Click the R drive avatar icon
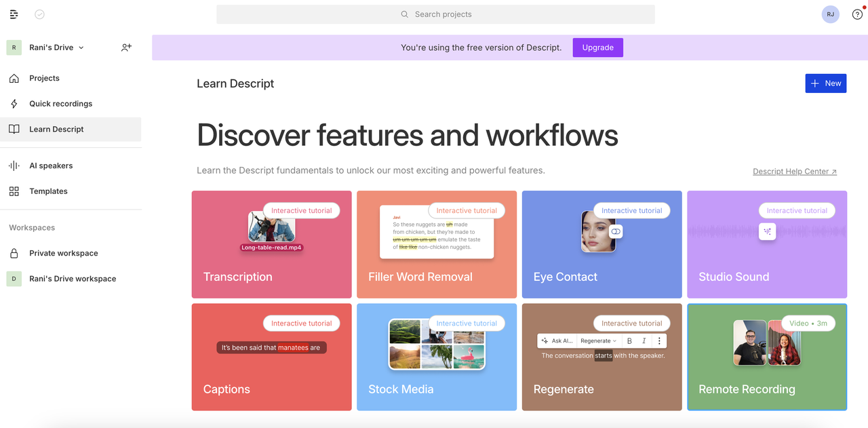868x428 pixels. [14, 47]
